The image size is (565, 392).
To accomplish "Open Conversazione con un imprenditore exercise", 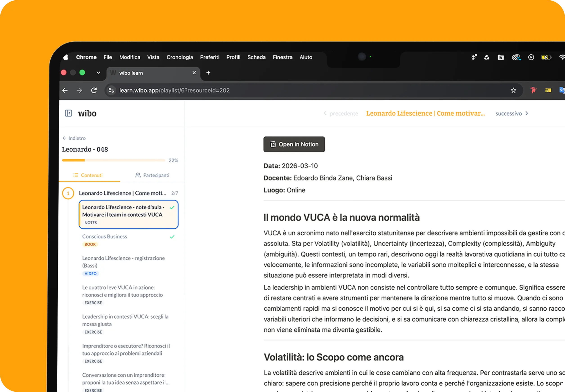I will (128, 381).
